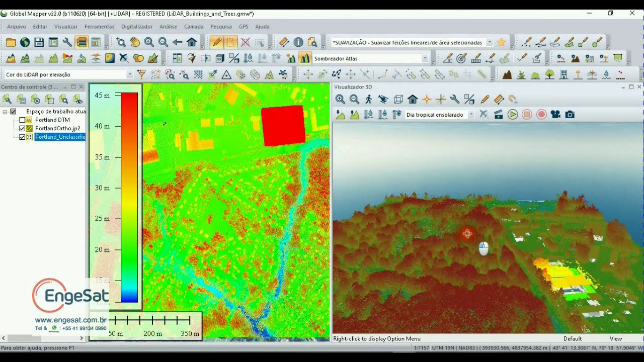Click the 3D viewer pencil digitizer icon
Screen dimensions: 644x362
coord(485,99)
